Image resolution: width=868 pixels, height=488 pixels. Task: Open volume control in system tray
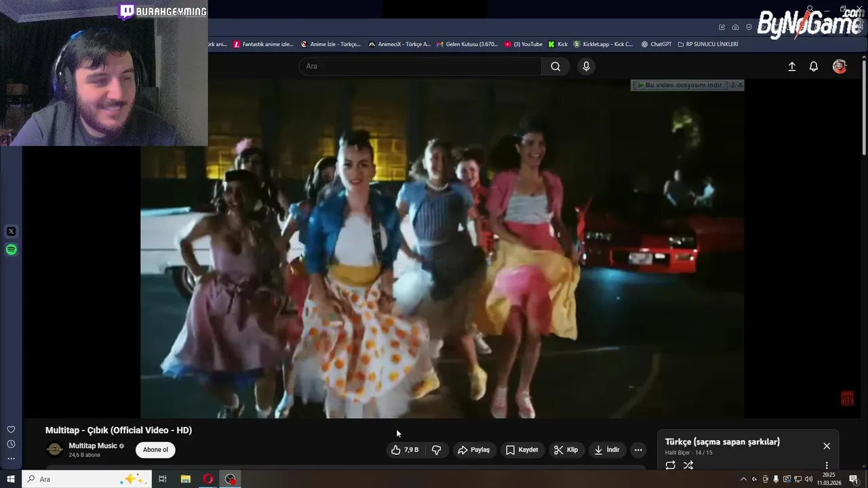tap(808, 479)
